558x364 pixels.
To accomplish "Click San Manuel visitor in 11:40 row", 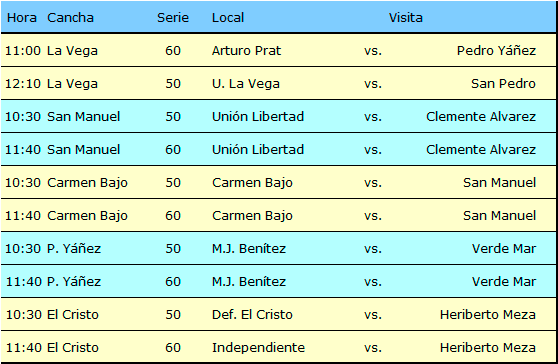I will coord(499,216).
